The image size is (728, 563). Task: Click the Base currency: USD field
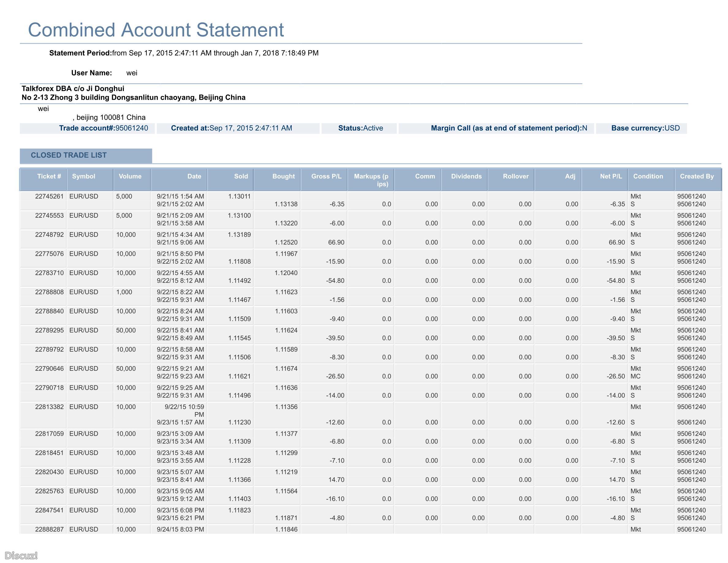[x=641, y=128]
